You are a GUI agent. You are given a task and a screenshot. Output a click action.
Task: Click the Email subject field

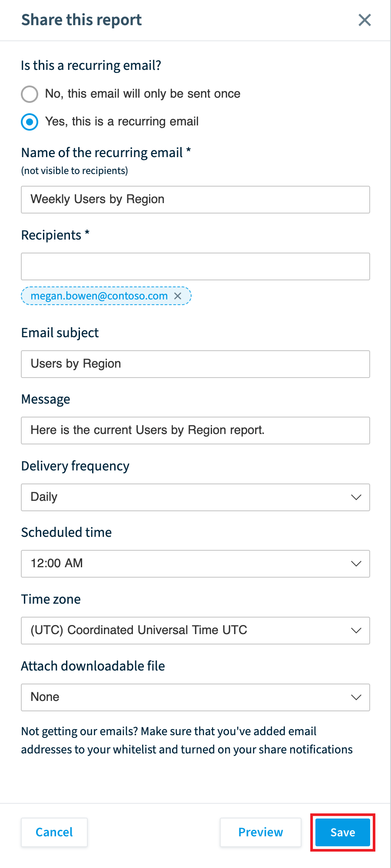[195, 364]
